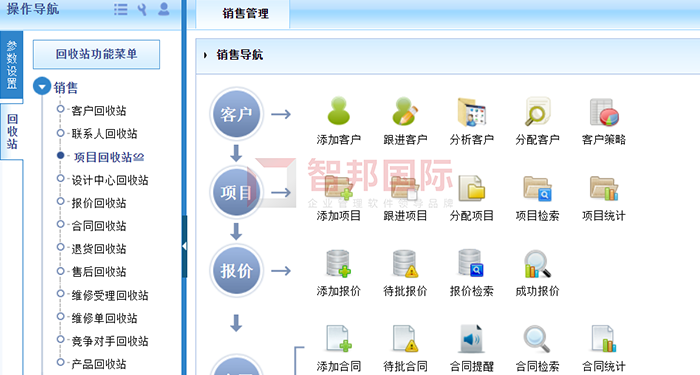This screenshot has width=700, height=375.
Task: Collapse the left navigation panel splitter arrow
Action: point(184,246)
